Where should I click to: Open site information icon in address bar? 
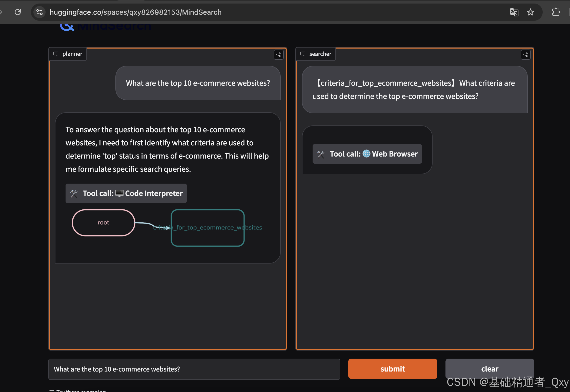coord(39,12)
